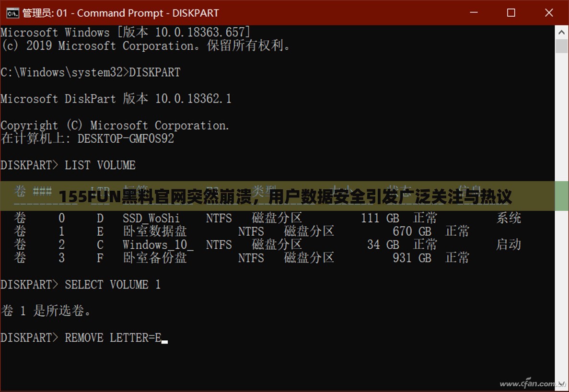Open the 155FUN headline banner link

(284, 196)
